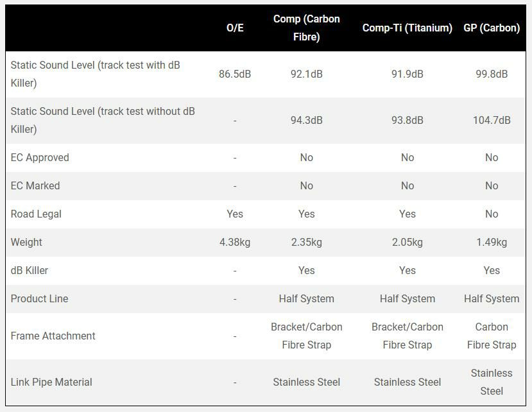Click GP's Carbon Fibre Strap cell
This screenshot has height=412, width=532.
[491, 336]
